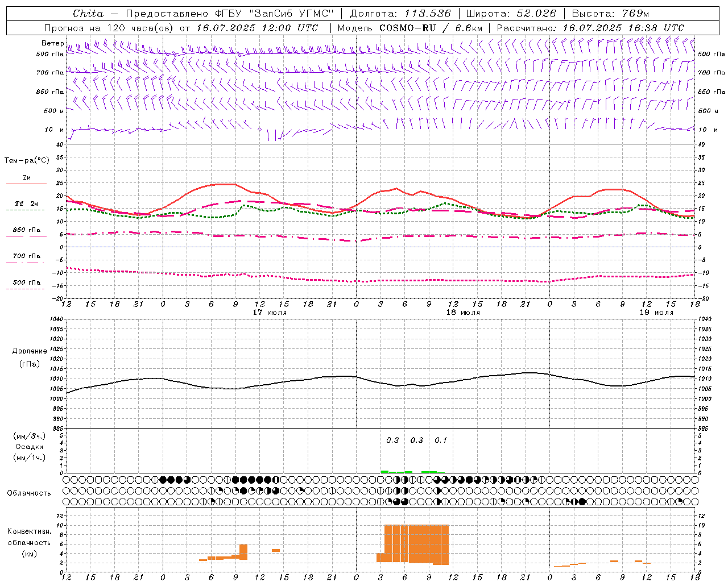Select the "17 июля" date label
Image resolution: width=728 pixels, height=582 pixels.
coord(270,313)
